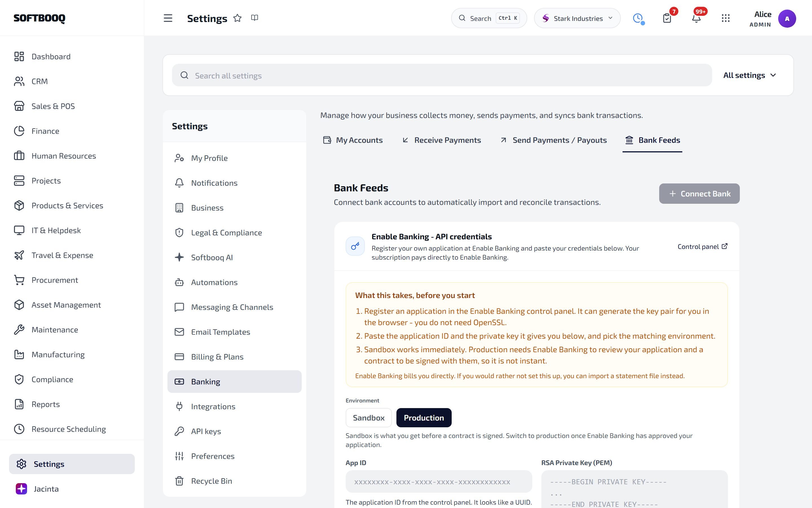The image size is (812, 508).
Task: Click Alice's user avatar
Action: click(x=787, y=18)
